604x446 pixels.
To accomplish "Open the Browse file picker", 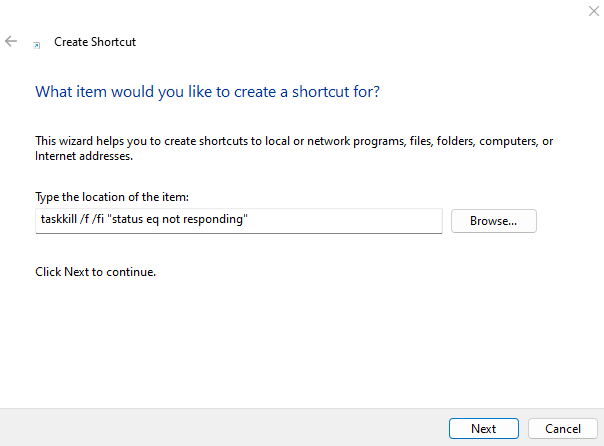I will point(493,221).
